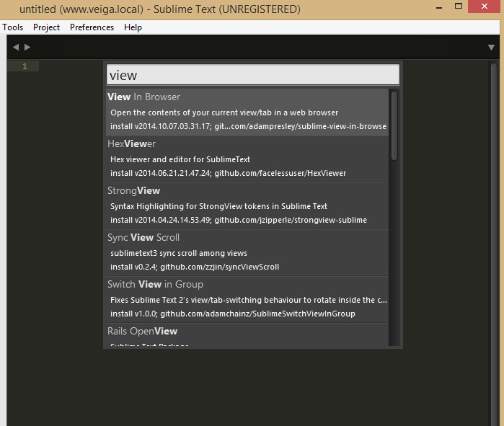The width and height of the screenshot is (504, 426).
Task: Select Switch View in Group package
Action: coord(247,300)
